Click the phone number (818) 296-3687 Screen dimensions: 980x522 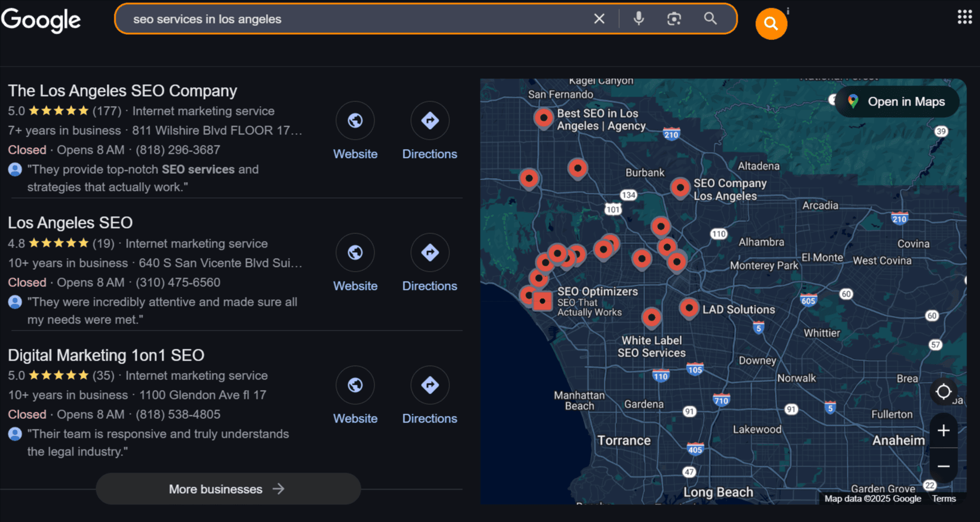(178, 150)
